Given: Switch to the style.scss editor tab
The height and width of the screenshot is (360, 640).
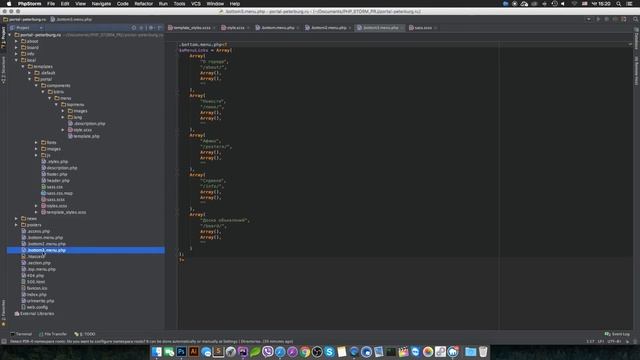Looking at the screenshot, I should pyautogui.click(x=235, y=28).
